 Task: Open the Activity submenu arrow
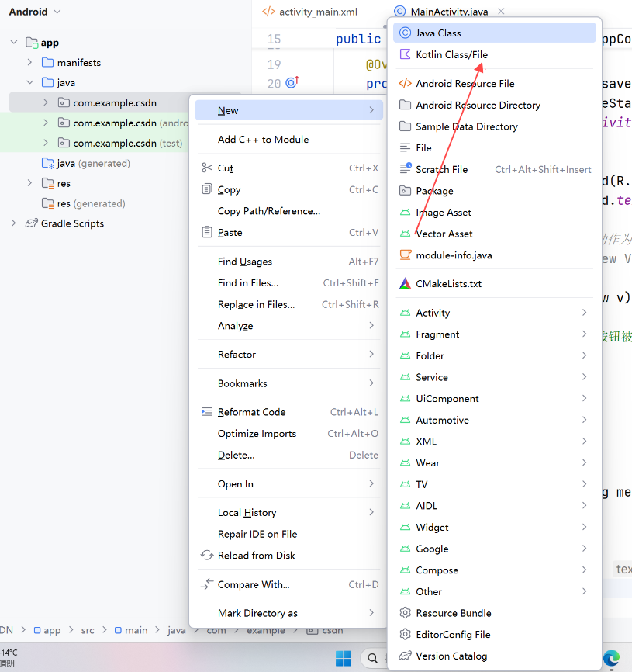tap(585, 313)
